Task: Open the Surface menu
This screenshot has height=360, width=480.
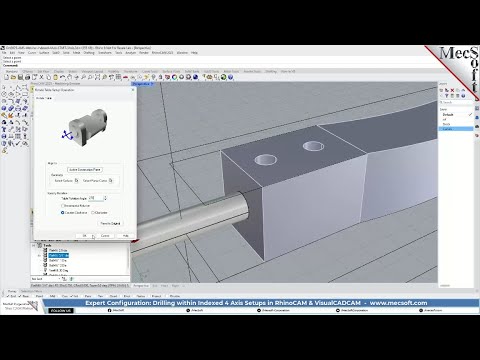Action: coord(44,53)
